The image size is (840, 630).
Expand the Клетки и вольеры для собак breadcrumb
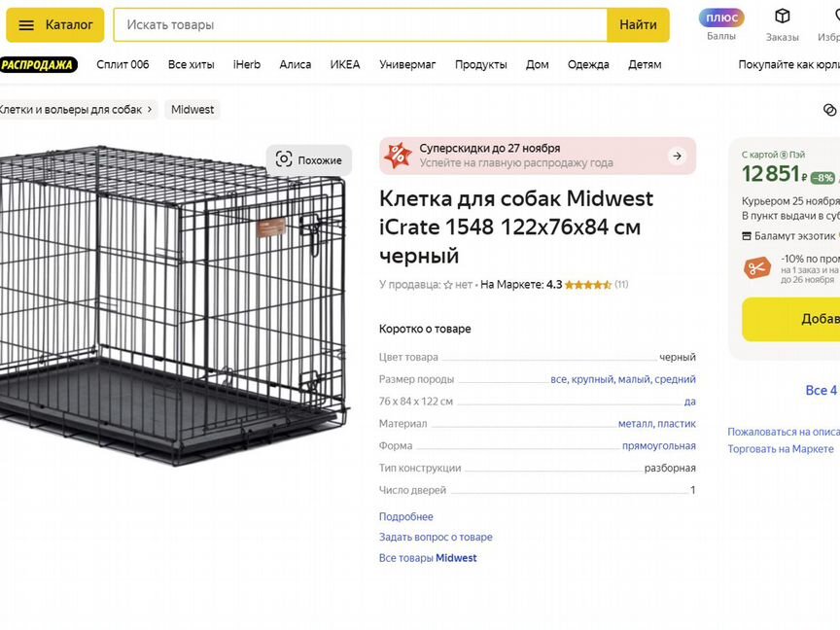point(76,110)
